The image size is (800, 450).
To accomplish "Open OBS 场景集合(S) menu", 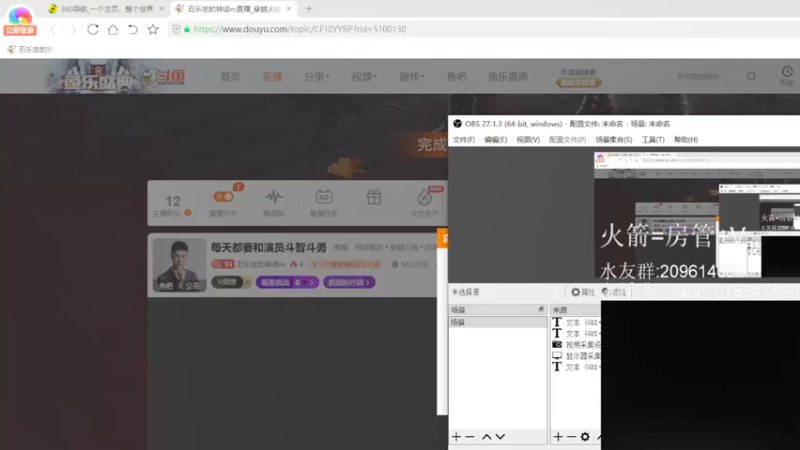I will coord(614,140).
